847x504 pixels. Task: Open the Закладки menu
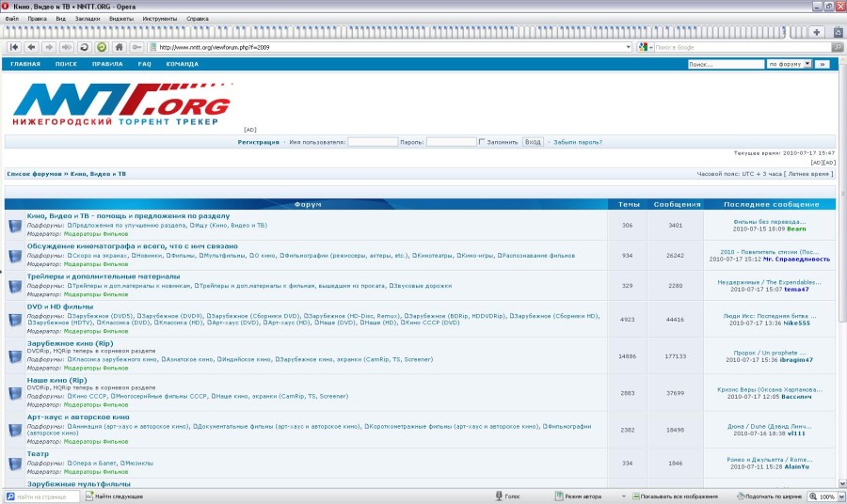point(87,18)
